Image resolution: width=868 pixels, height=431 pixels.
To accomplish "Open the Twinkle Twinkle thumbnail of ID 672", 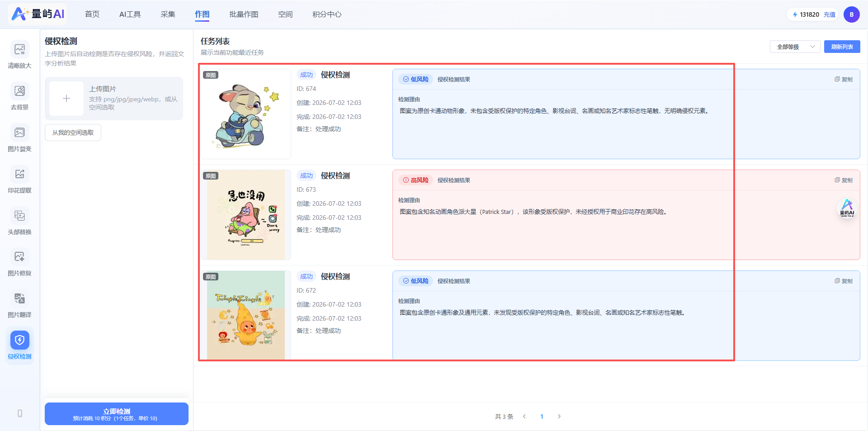I will pyautogui.click(x=246, y=315).
